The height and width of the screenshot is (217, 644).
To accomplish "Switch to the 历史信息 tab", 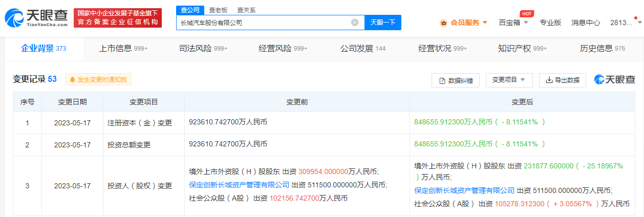I will (x=602, y=49).
